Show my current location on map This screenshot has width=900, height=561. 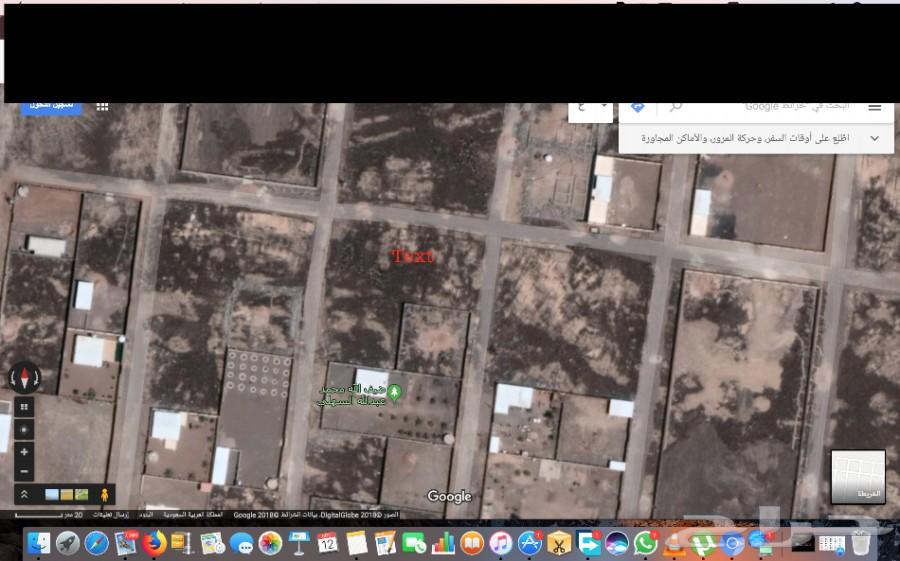pyautogui.click(x=24, y=429)
